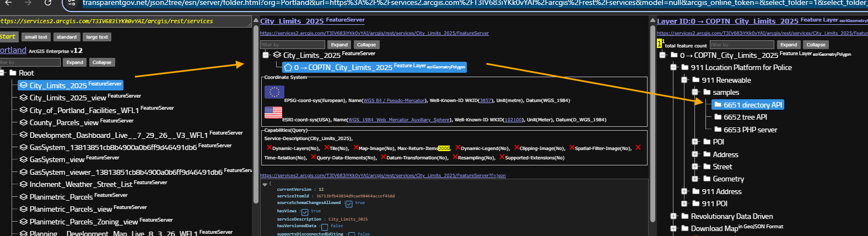Click the filter by field in middle panel
This screenshot has height=236, width=868.
(292, 45)
